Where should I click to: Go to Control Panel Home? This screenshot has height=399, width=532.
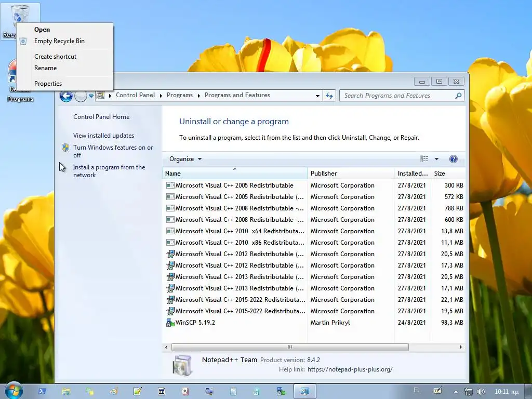[101, 117]
